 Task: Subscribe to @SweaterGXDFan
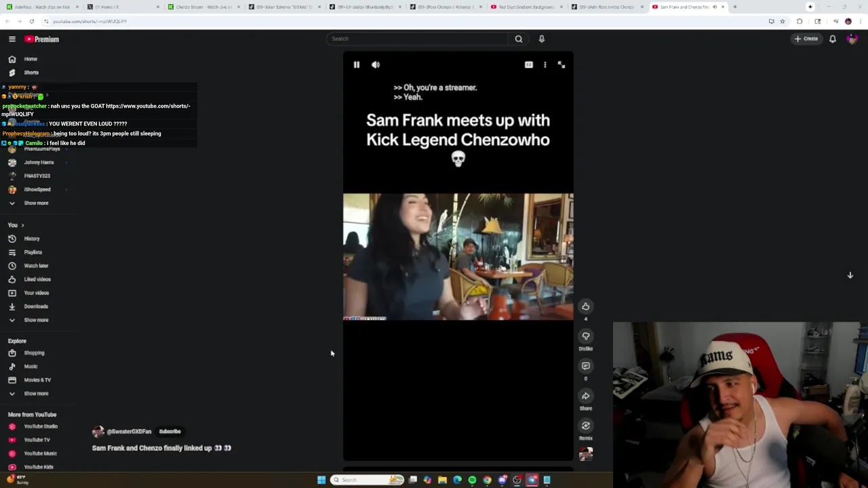[x=170, y=432]
